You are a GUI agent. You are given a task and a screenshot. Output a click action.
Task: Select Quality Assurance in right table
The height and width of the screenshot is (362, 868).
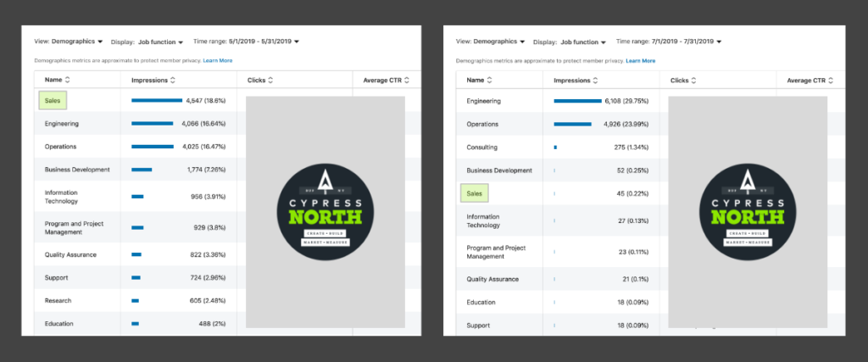click(492, 279)
